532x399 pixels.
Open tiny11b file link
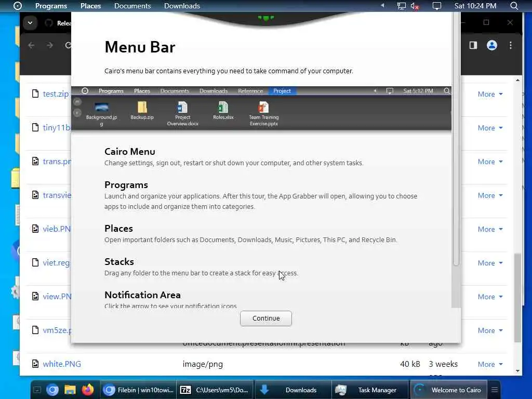[x=57, y=128]
